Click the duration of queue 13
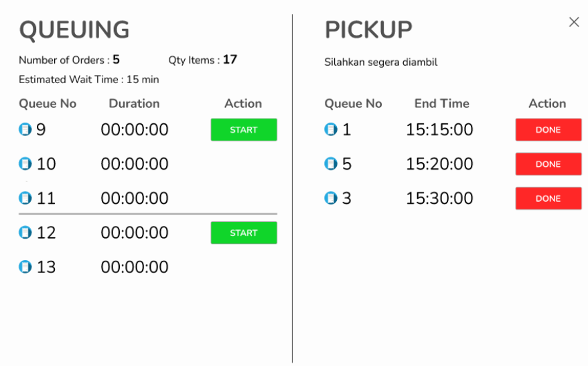This screenshot has width=588, height=366. [x=135, y=267]
